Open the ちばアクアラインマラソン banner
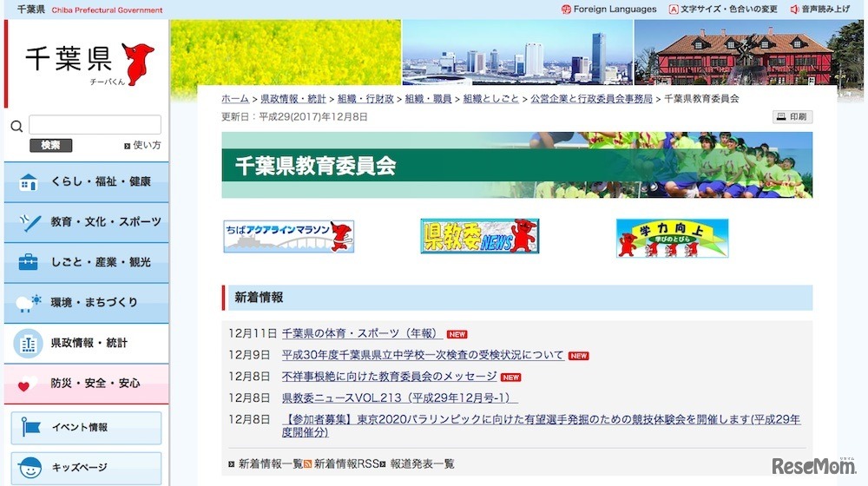 (288, 236)
